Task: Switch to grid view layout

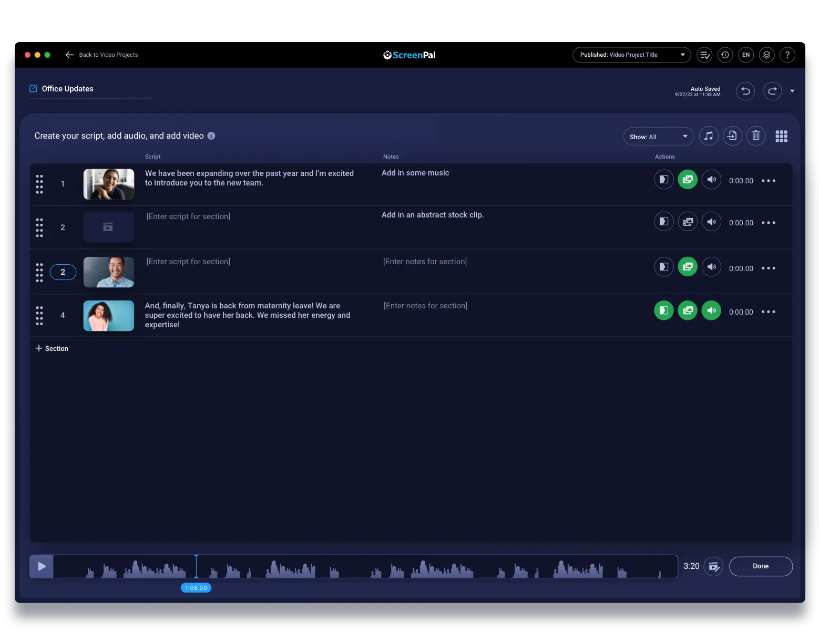Action: tap(782, 136)
